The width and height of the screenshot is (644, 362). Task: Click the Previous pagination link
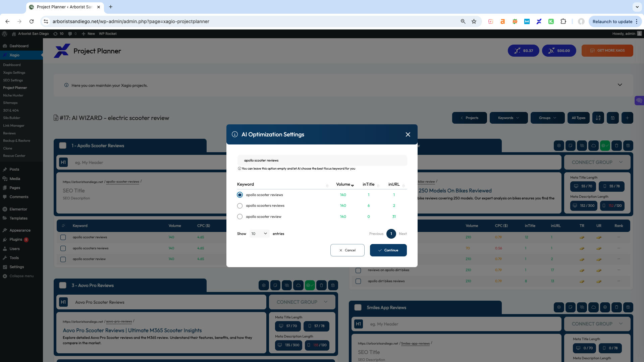click(x=376, y=234)
